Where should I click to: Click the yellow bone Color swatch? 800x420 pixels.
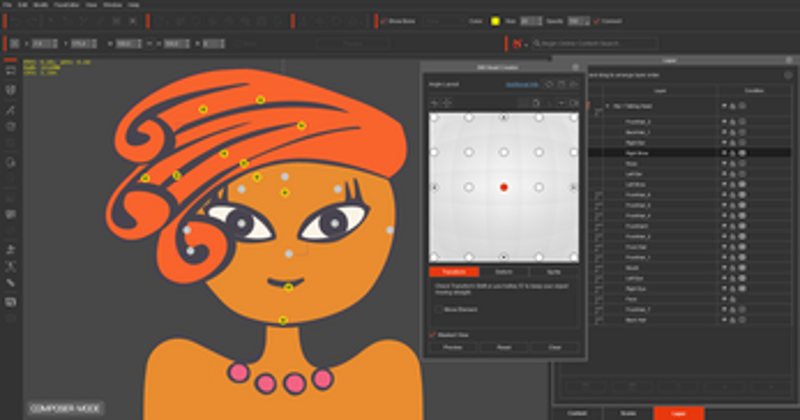point(495,21)
